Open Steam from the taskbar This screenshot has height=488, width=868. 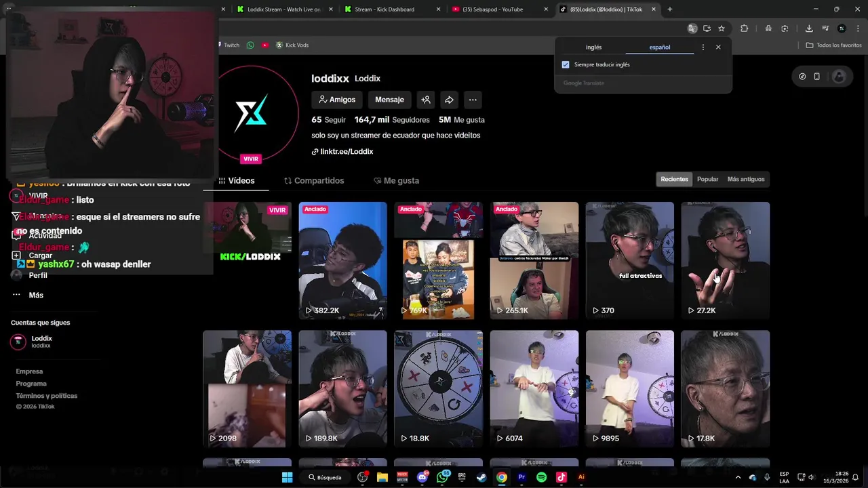[x=481, y=477]
